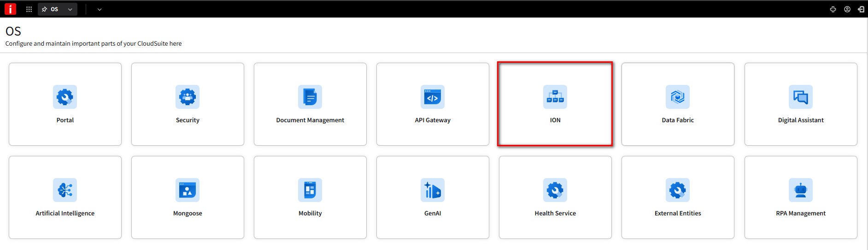Expand the pinned OS dropdown

[x=70, y=9]
